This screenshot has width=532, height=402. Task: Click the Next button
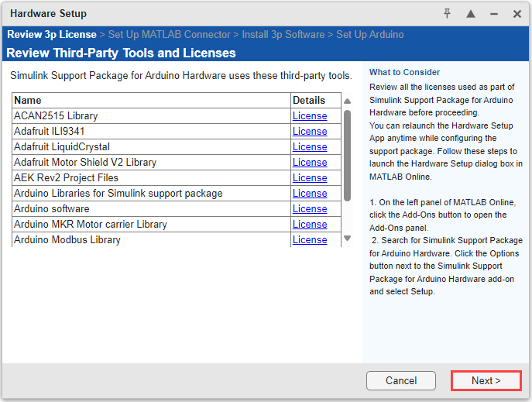(486, 380)
